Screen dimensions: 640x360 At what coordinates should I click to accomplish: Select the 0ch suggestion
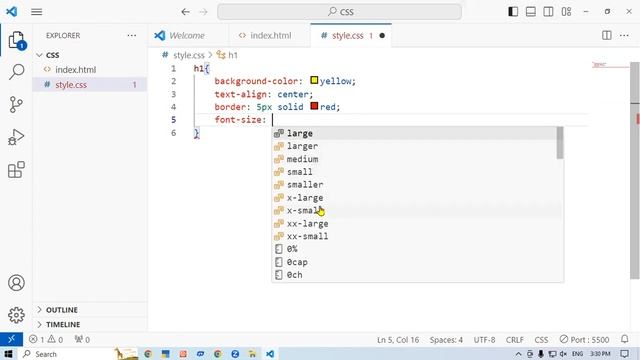pyautogui.click(x=414, y=275)
